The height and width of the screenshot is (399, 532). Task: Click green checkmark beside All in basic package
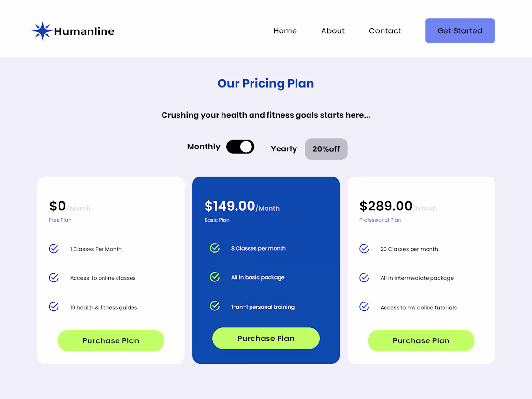[215, 277]
